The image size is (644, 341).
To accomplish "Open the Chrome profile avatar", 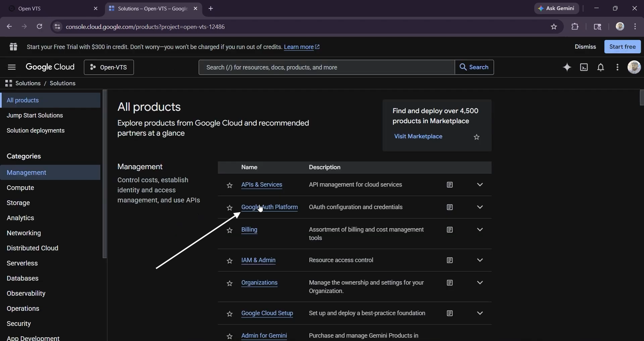I will (x=620, y=27).
